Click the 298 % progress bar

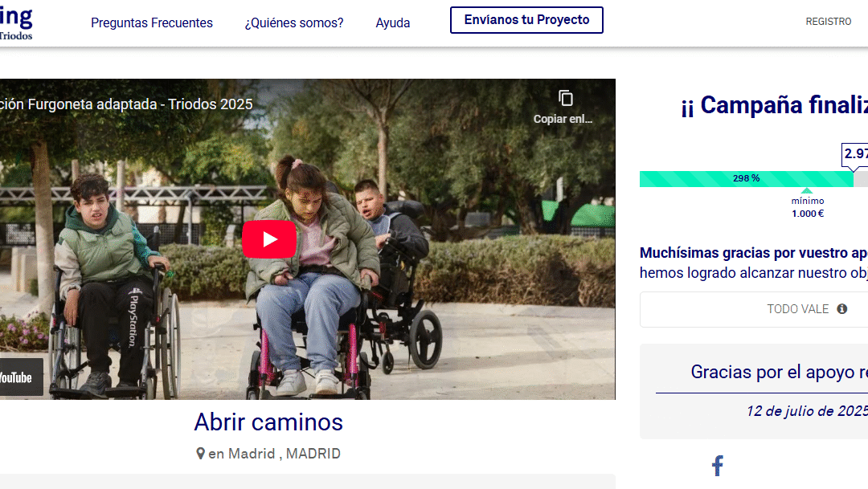pyautogui.click(x=746, y=179)
